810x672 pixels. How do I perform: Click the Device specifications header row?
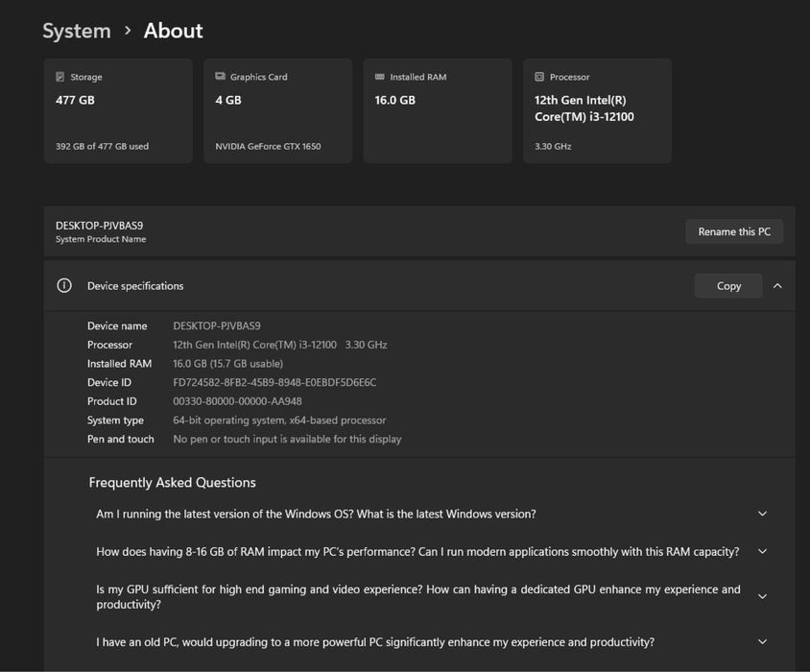point(384,285)
